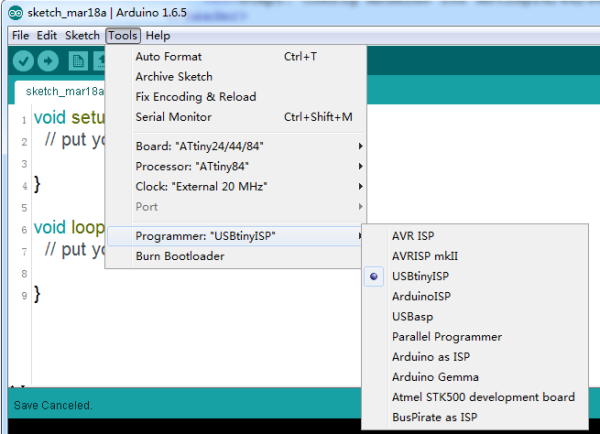Viewport: 600px width, 434px height.
Task: Select Arduino Gemma programmer
Action: click(x=474, y=377)
